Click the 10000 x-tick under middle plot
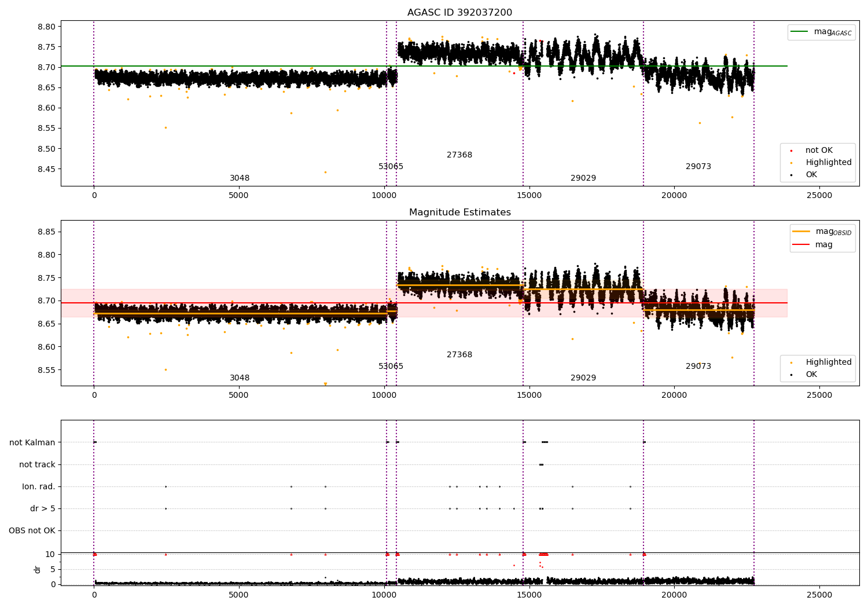Viewport: 868px width, 608px height. coord(384,395)
